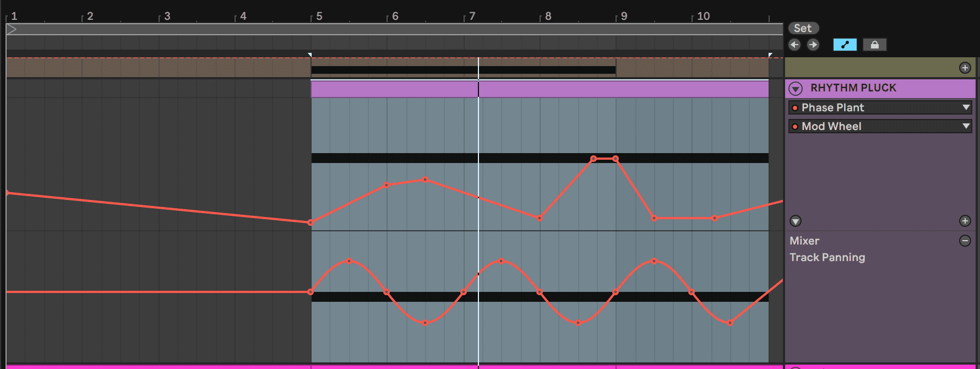Select Track Panning trough between bars 8 and 9

click(578, 323)
